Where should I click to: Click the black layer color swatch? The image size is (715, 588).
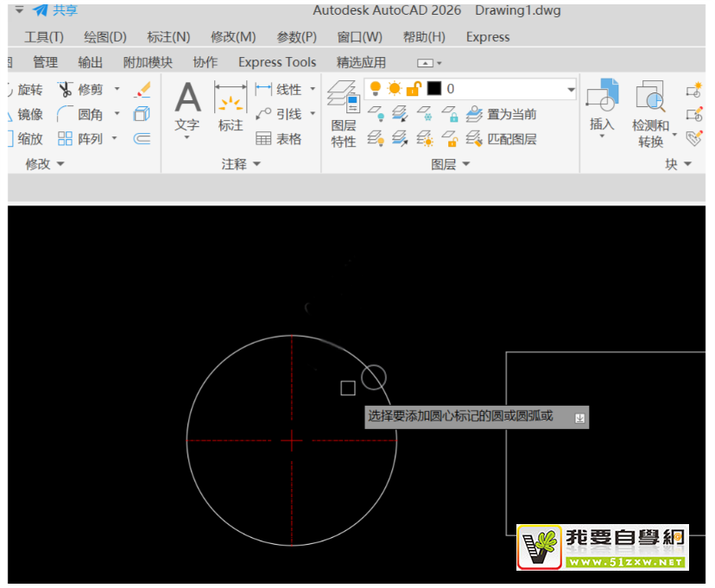pyautogui.click(x=434, y=89)
